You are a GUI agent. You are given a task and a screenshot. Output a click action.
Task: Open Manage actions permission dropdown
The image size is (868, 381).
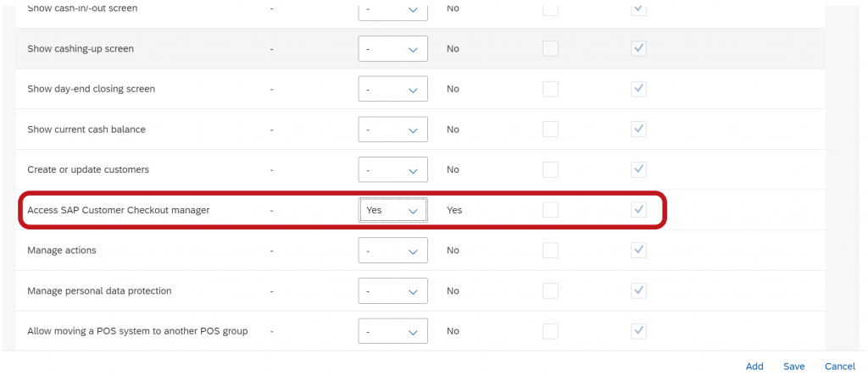click(x=393, y=251)
